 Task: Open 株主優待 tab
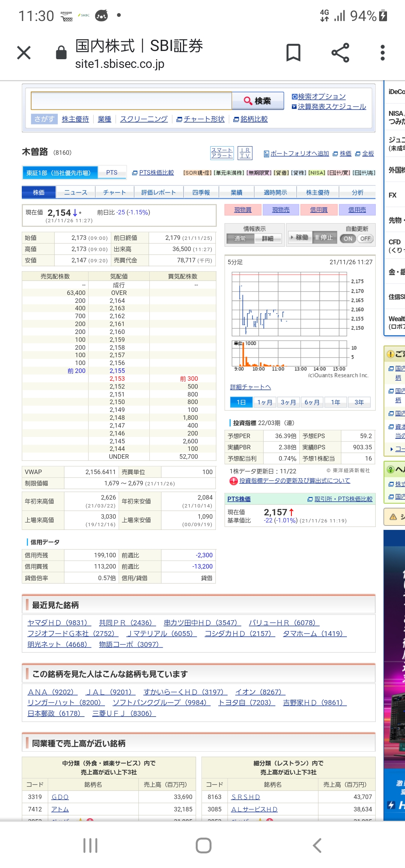318,192
